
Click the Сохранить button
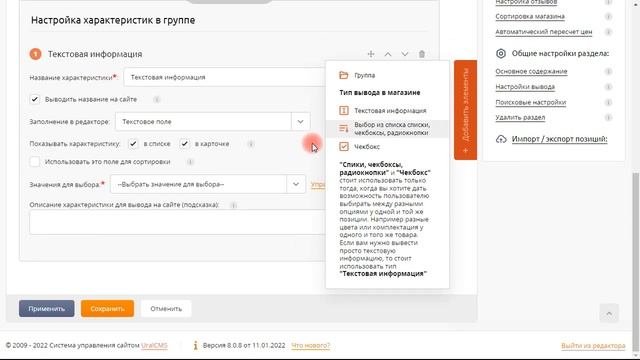click(x=107, y=309)
